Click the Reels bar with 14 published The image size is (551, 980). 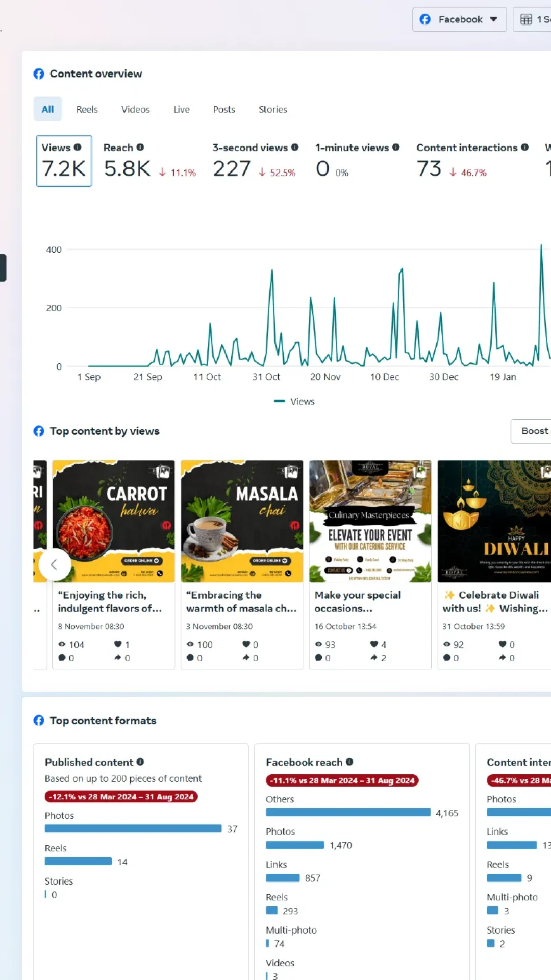[x=78, y=861]
